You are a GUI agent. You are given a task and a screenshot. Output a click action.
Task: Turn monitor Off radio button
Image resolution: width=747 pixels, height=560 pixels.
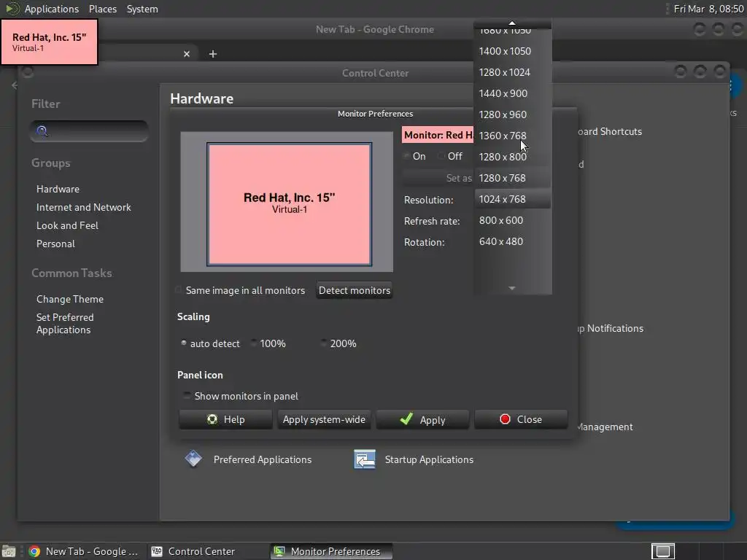(450, 156)
